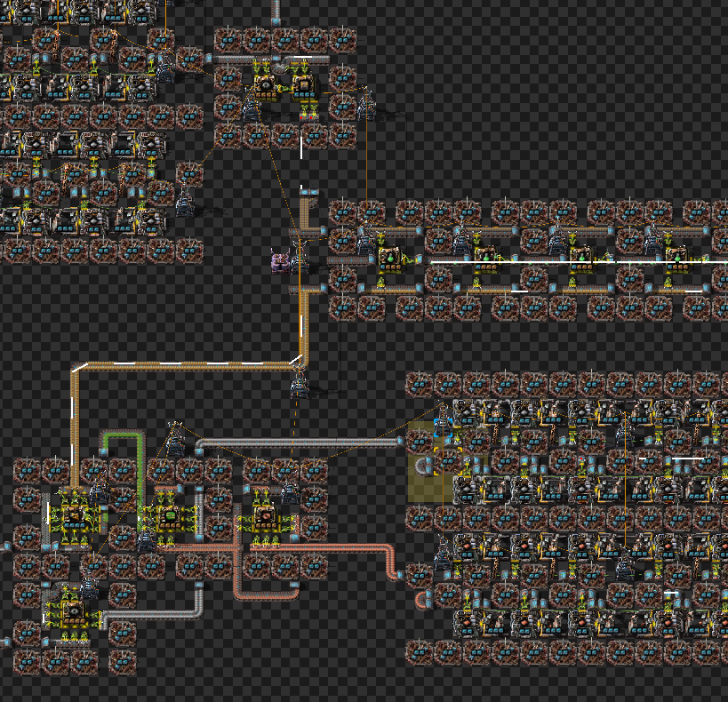Click the gray curved pipe end inside the yellow highlight
The width and height of the screenshot is (728, 702).
coord(423,467)
